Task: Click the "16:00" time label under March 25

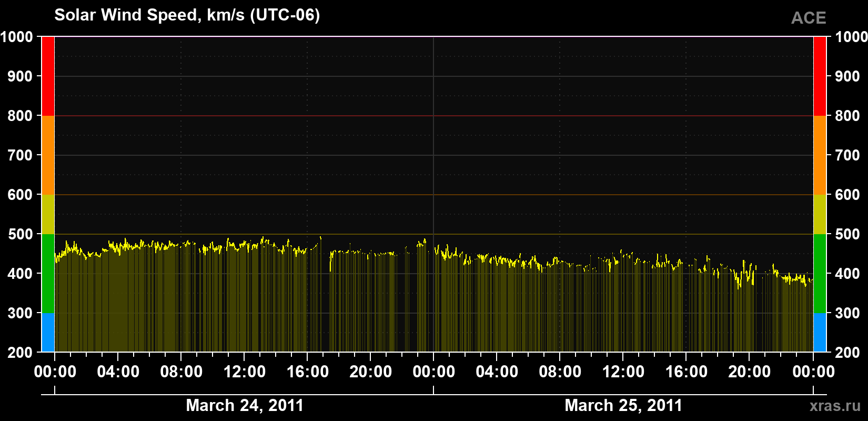Action: (687, 372)
